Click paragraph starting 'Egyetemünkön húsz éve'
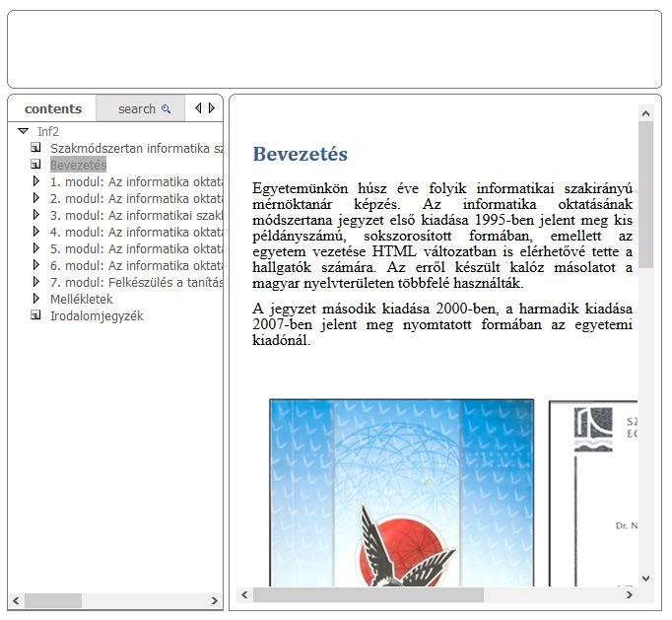The image size is (672, 620). click(442, 236)
